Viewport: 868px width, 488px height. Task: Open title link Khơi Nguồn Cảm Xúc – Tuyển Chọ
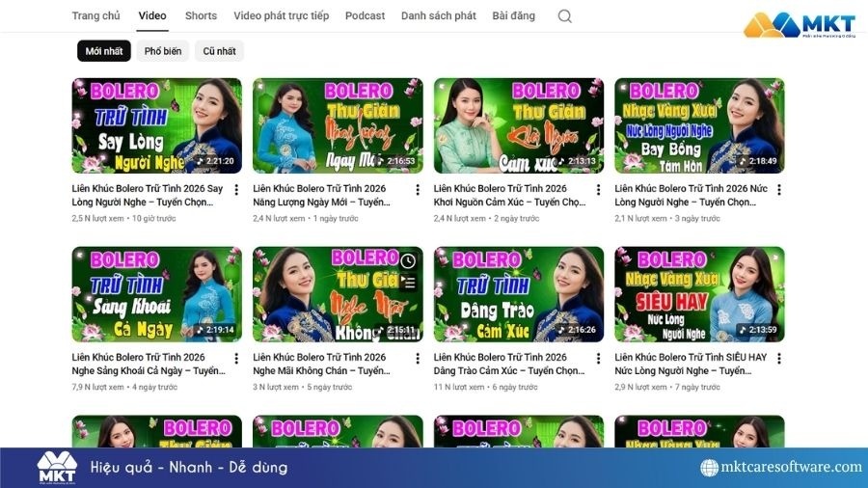click(x=509, y=196)
